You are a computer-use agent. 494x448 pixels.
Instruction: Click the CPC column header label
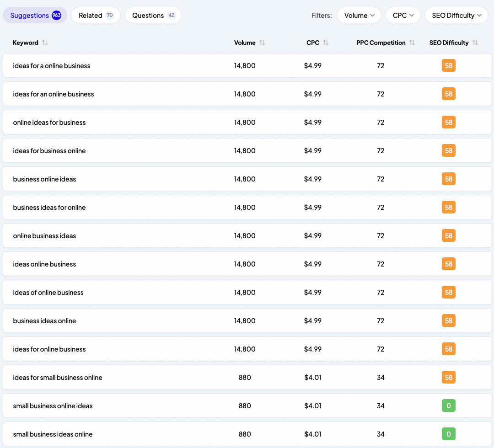pos(313,43)
